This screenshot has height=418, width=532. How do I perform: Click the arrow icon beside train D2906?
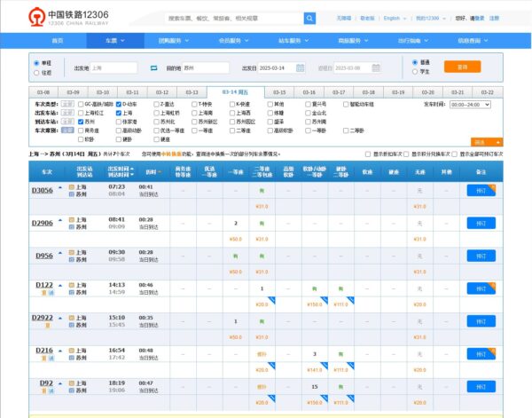click(x=60, y=221)
